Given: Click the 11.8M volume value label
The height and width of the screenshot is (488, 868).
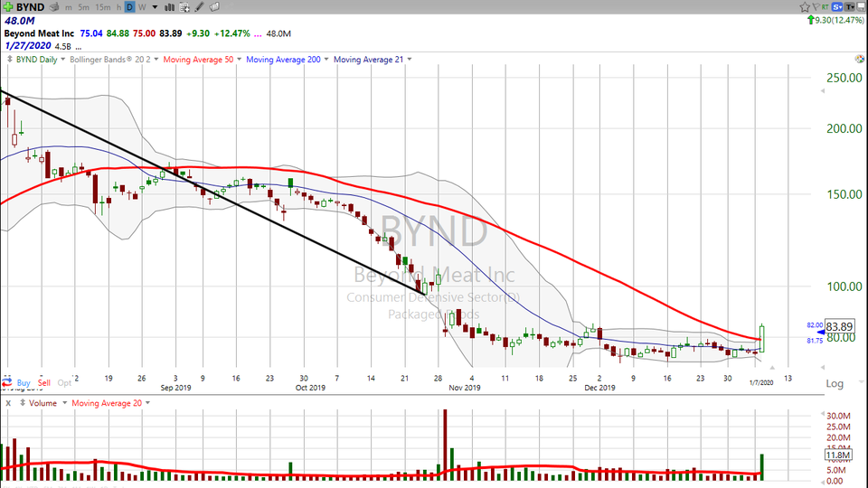Looking at the screenshot, I should click(837, 455).
